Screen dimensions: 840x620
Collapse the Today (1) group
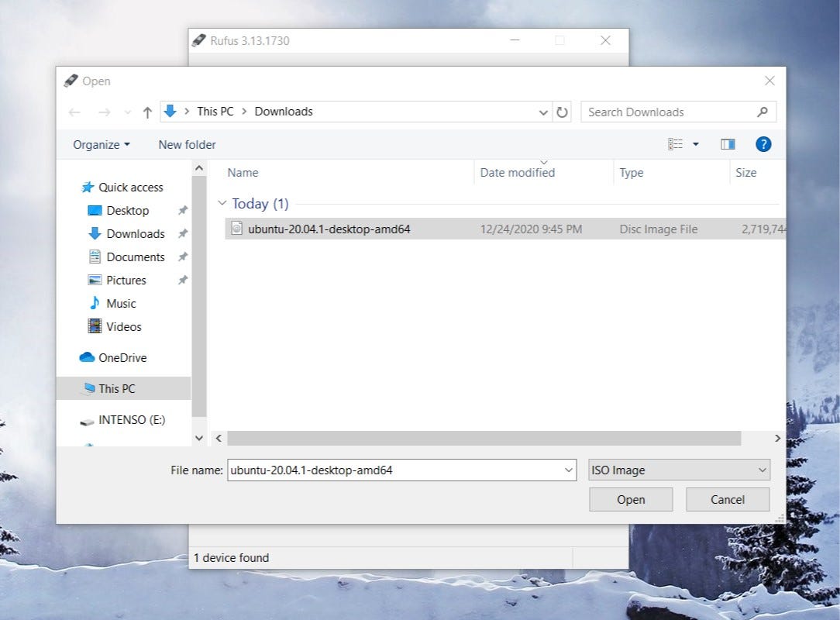tap(222, 203)
